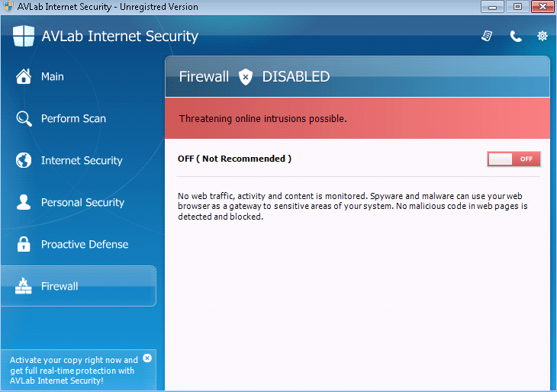Image resolution: width=557 pixels, height=392 pixels.
Task: Click the house icon for Main
Action: pos(24,76)
